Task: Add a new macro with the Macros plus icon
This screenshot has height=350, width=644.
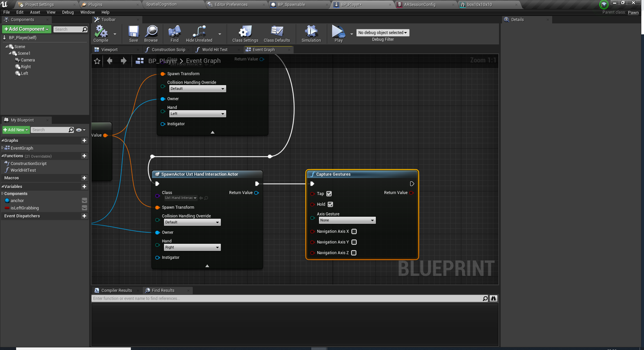Action: [84, 178]
